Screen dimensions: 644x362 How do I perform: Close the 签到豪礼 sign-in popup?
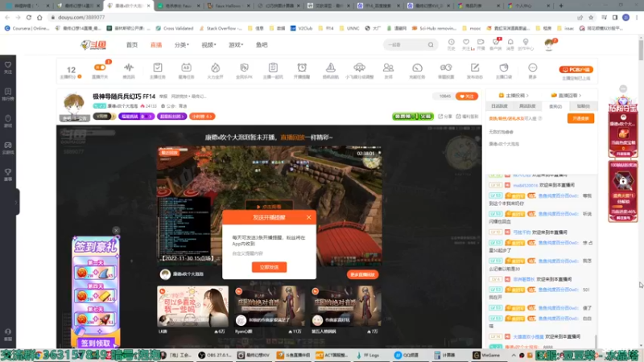point(116,231)
